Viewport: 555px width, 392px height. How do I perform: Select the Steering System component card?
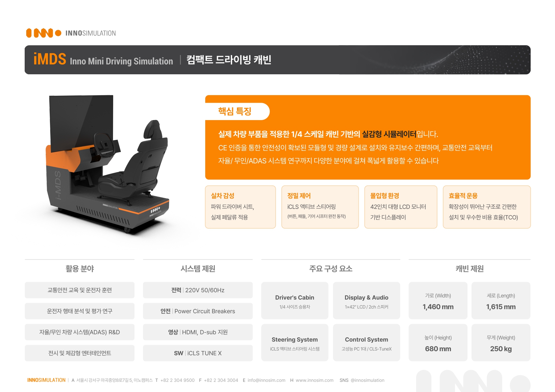click(295, 343)
